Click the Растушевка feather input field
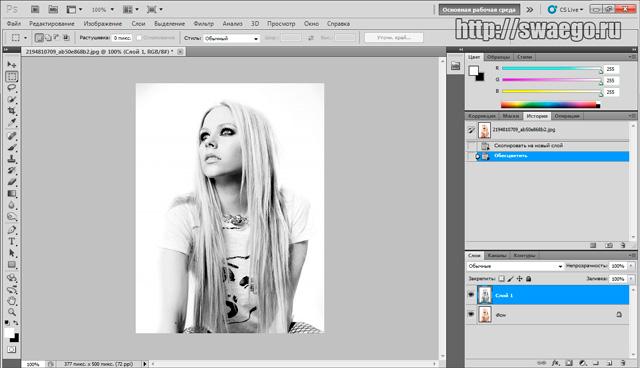This screenshot has height=368, width=640. point(122,38)
